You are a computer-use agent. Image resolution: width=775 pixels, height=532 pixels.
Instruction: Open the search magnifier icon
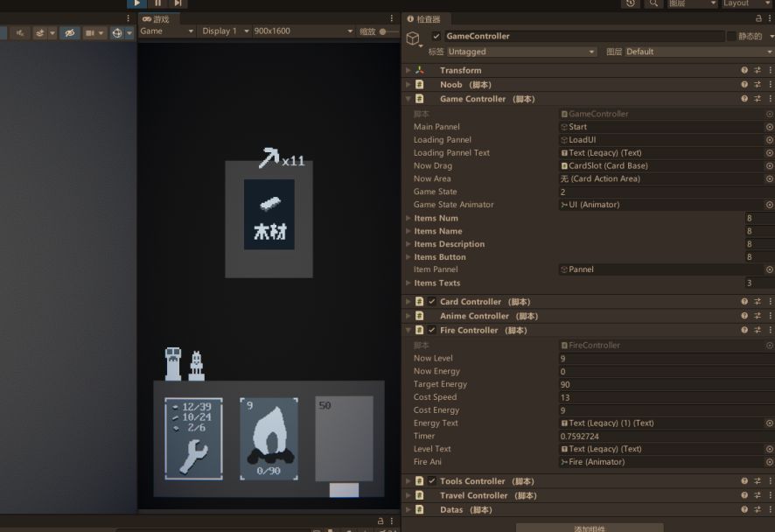[x=653, y=3]
